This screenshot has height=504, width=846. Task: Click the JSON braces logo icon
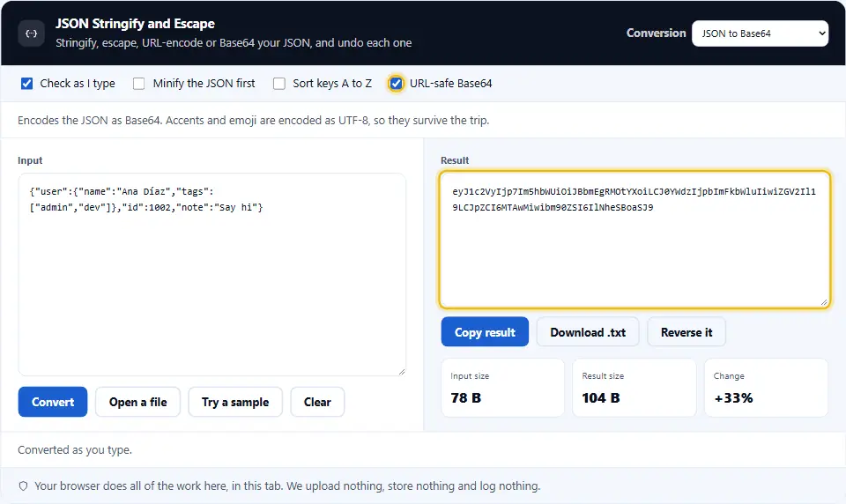(32, 33)
